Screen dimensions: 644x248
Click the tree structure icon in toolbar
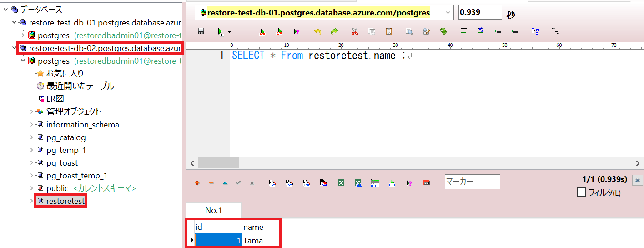[555, 31]
